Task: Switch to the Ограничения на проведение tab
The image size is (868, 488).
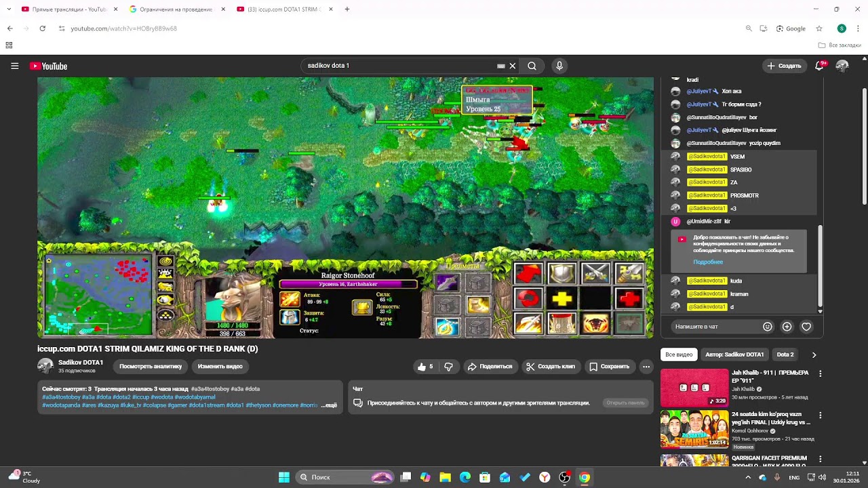Action: pyautogui.click(x=176, y=9)
